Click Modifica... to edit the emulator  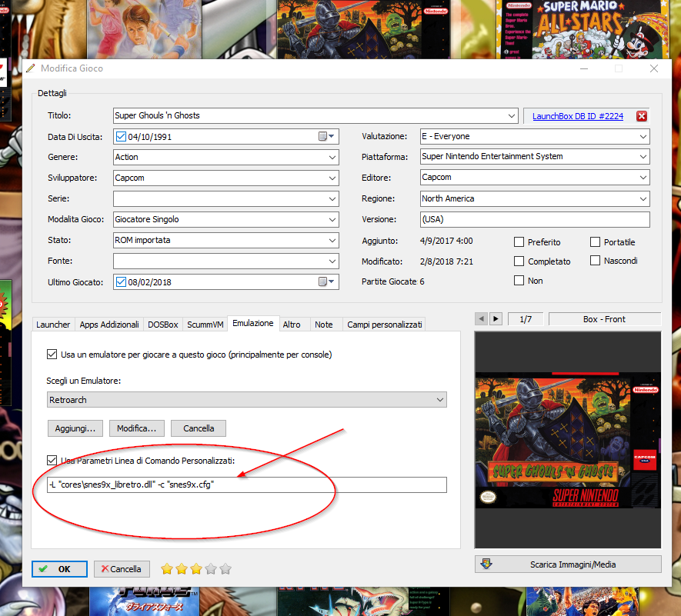136,428
